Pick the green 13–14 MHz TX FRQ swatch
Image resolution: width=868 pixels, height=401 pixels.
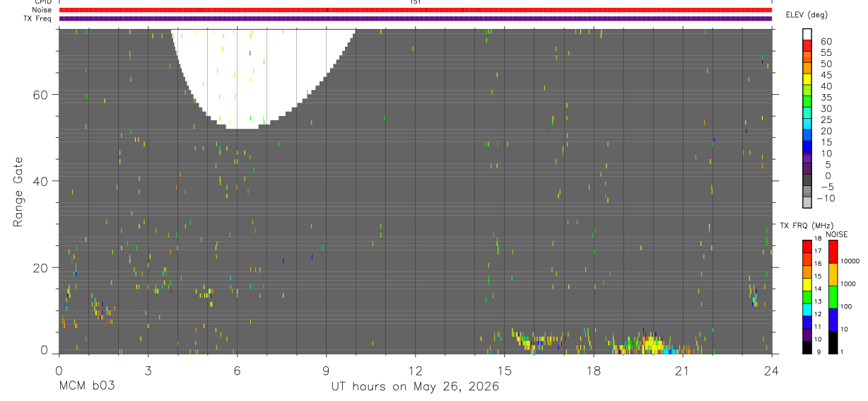(x=807, y=298)
